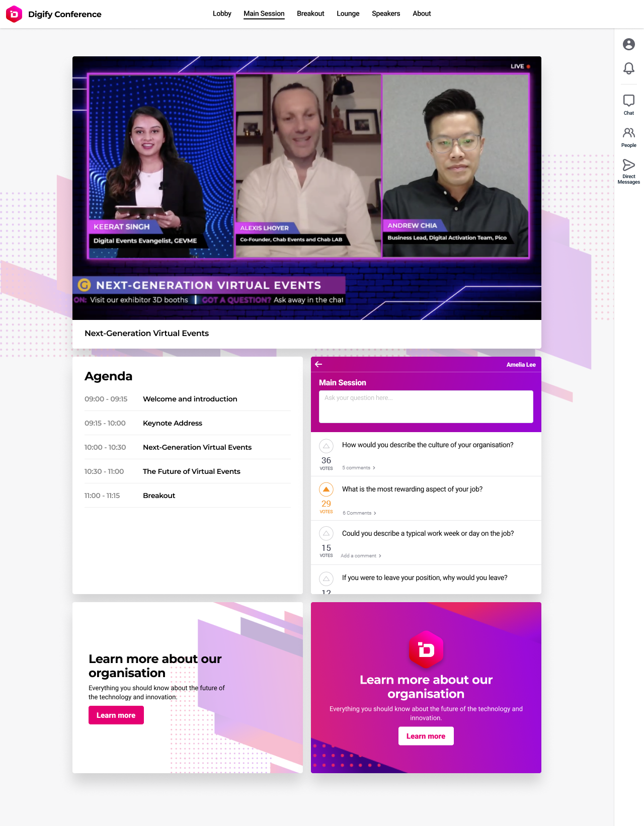Click the 09:00 - 09:15 time slot

point(106,399)
